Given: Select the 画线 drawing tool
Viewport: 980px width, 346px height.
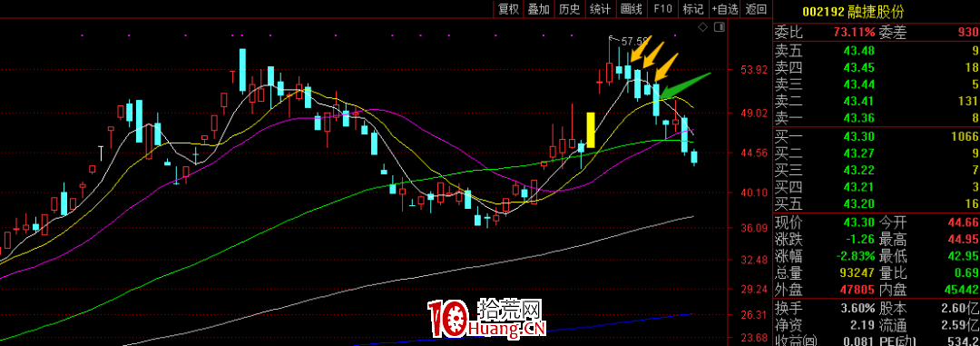Looking at the screenshot, I should coord(632,9).
